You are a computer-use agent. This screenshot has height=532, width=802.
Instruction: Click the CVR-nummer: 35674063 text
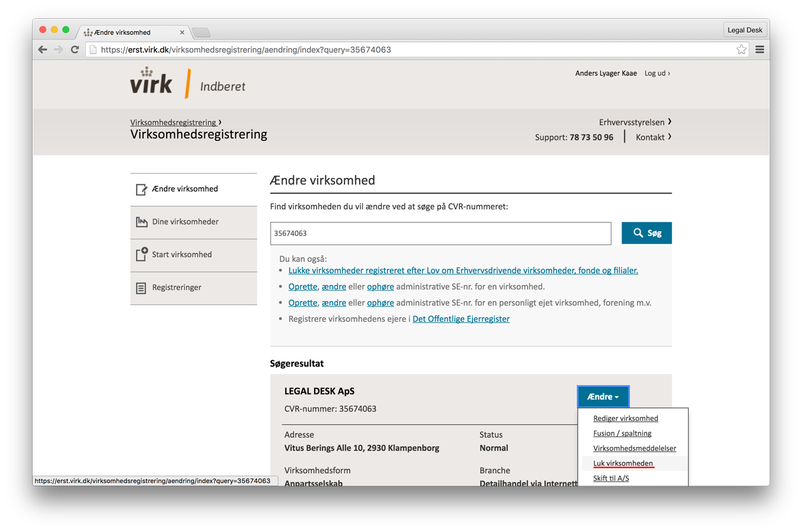pyautogui.click(x=330, y=409)
